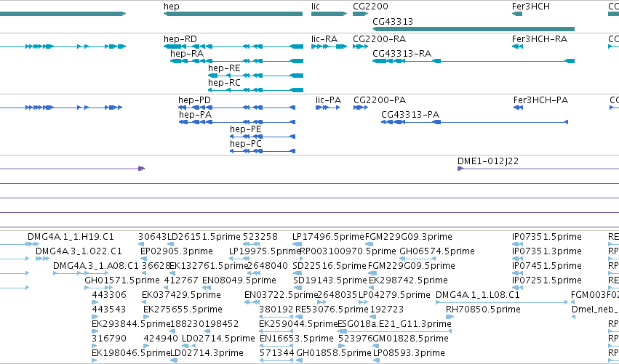This screenshot has width=619, height=364.
Task: Open the hep-PE protein label
Action: [245, 129]
